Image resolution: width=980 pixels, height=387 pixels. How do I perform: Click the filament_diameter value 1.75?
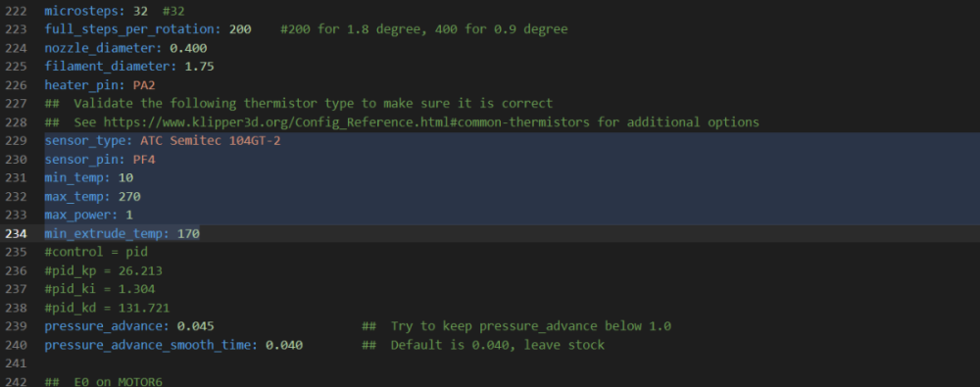click(199, 67)
